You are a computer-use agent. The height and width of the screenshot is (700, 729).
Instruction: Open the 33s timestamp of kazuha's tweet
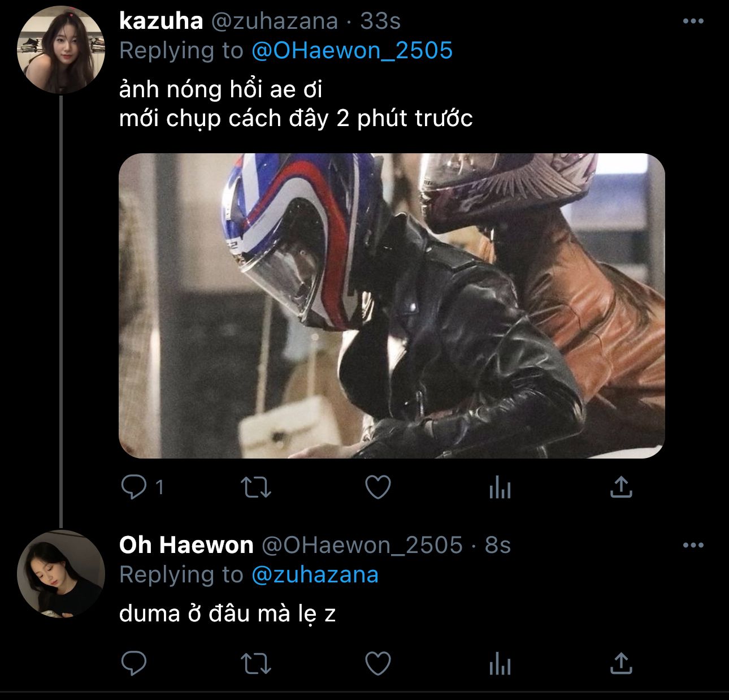click(380, 21)
